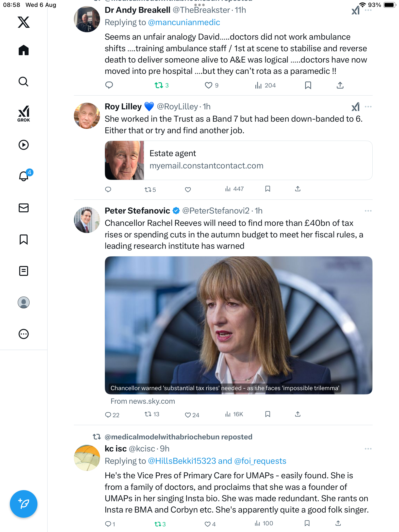
Task: Open the Lists icon in sidebar
Action: [24, 271]
